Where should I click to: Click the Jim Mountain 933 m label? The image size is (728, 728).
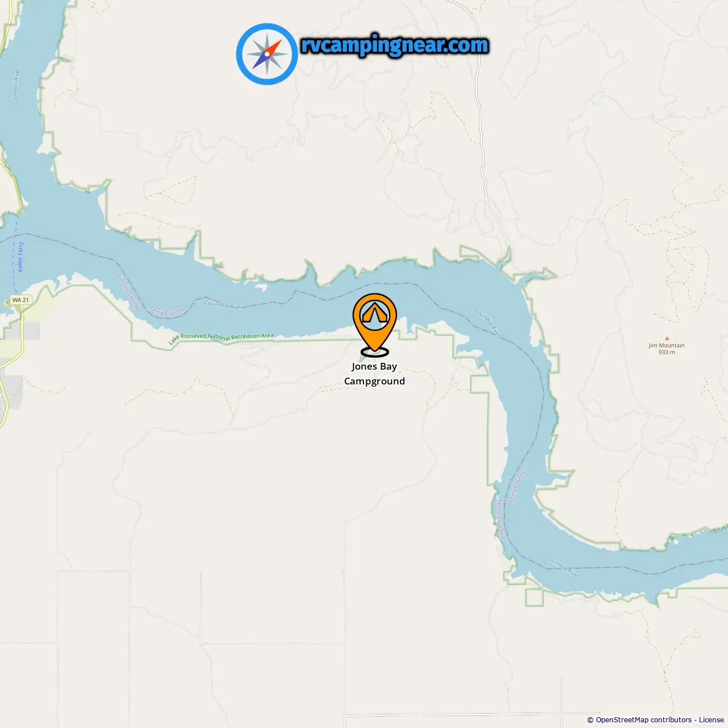667,349
